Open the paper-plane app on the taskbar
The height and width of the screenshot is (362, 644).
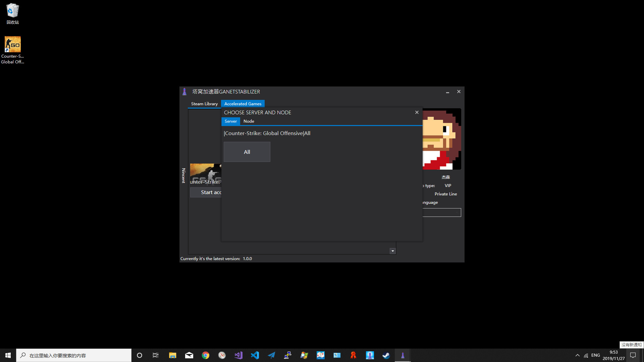(271, 355)
